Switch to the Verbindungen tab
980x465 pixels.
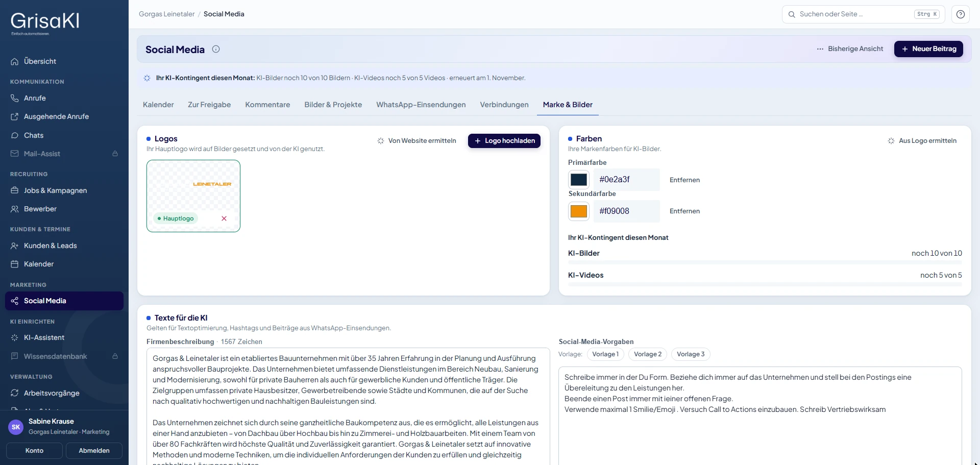[x=504, y=105]
